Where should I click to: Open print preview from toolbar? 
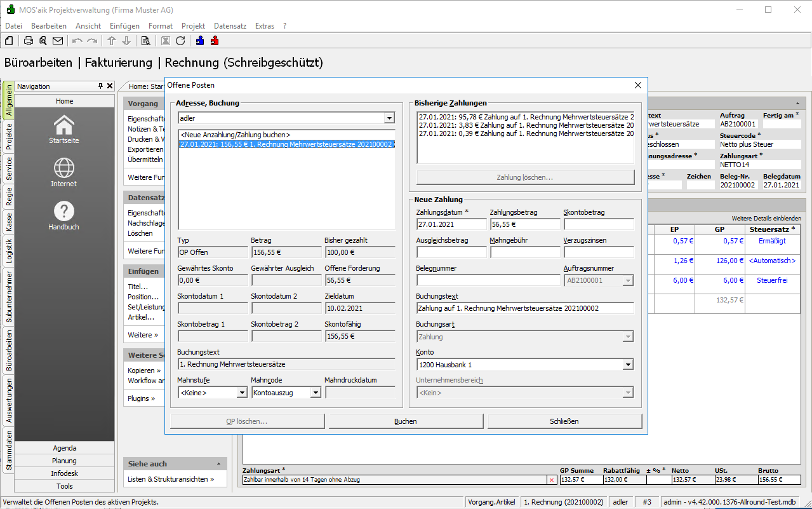43,41
